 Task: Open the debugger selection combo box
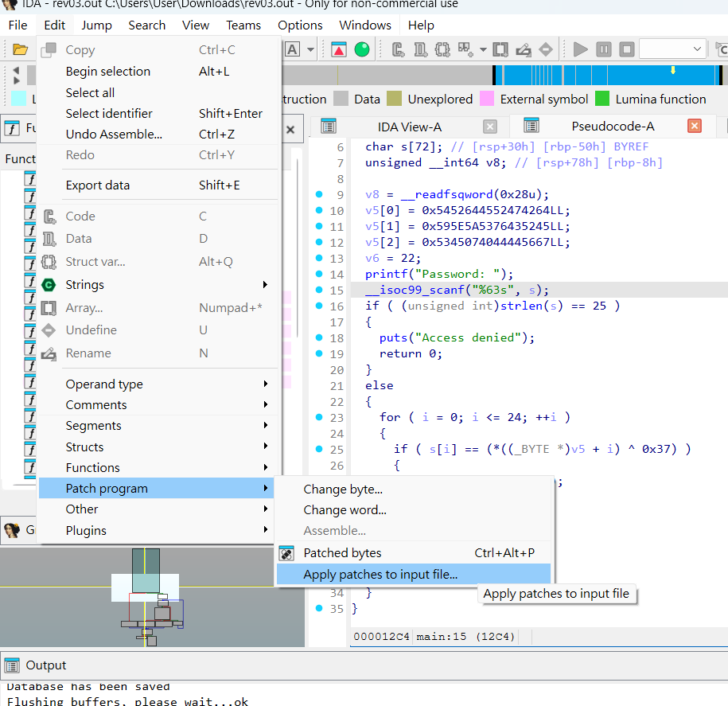(x=672, y=49)
